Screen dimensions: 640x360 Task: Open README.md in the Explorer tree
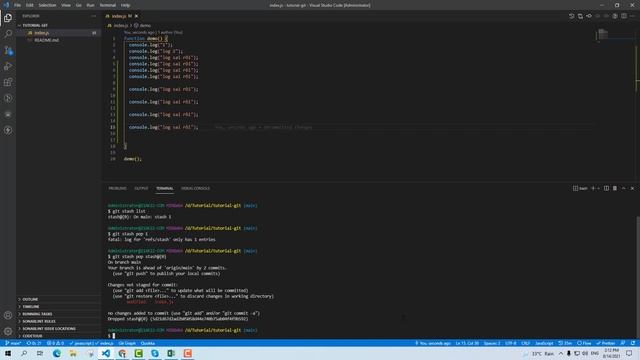click(58, 40)
